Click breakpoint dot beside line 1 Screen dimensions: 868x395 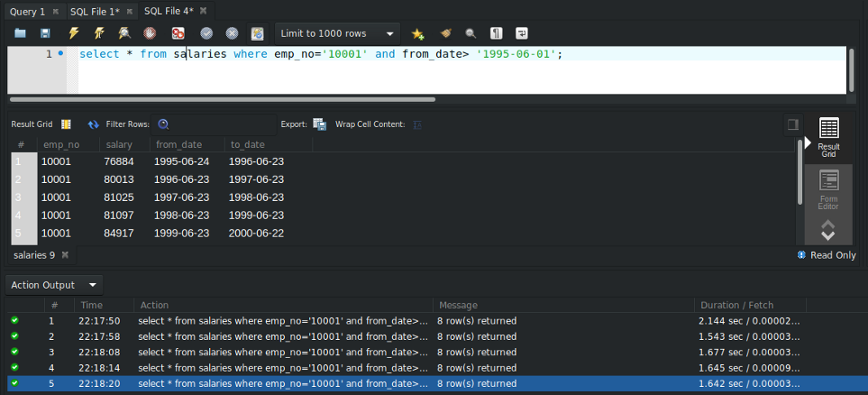pyautogui.click(x=60, y=54)
